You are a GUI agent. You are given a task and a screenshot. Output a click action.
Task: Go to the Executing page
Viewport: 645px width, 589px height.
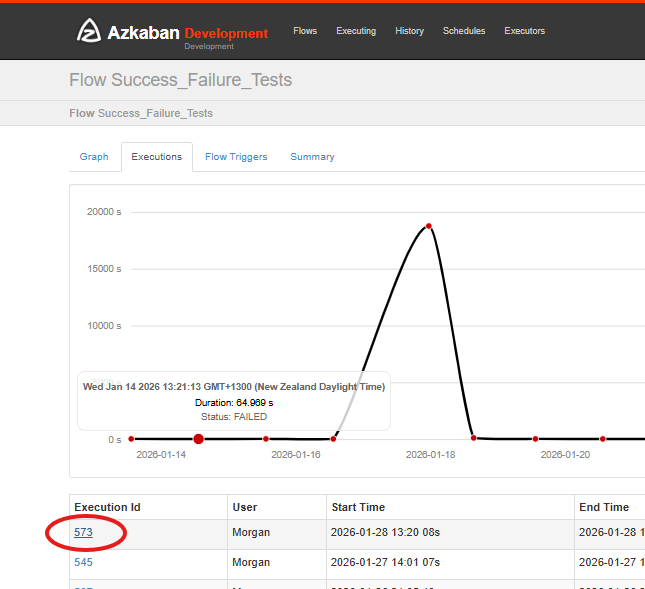[356, 31]
